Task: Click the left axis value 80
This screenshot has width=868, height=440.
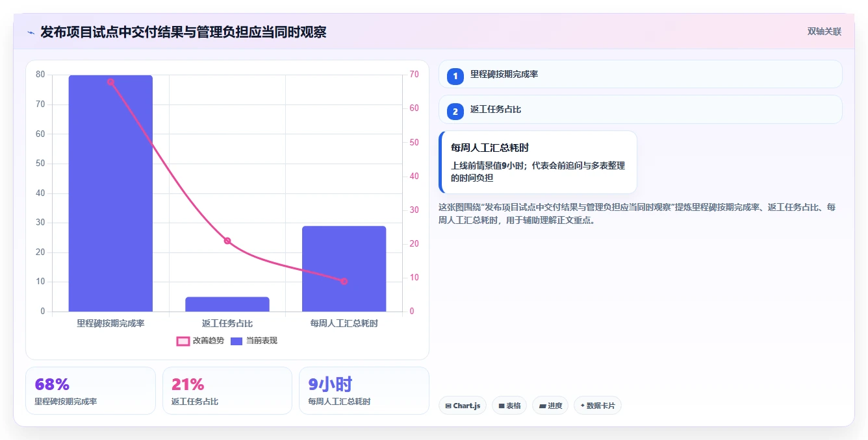Action: [x=40, y=75]
